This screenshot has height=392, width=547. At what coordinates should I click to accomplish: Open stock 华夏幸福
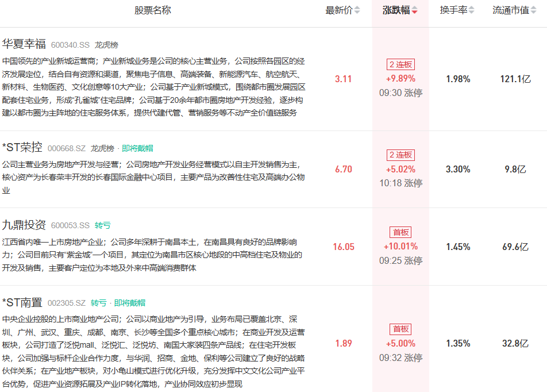(x=24, y=44)
